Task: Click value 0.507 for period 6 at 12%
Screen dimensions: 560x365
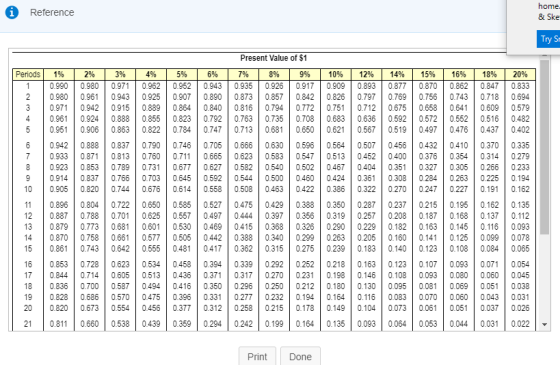Action: tap(366, 145)
